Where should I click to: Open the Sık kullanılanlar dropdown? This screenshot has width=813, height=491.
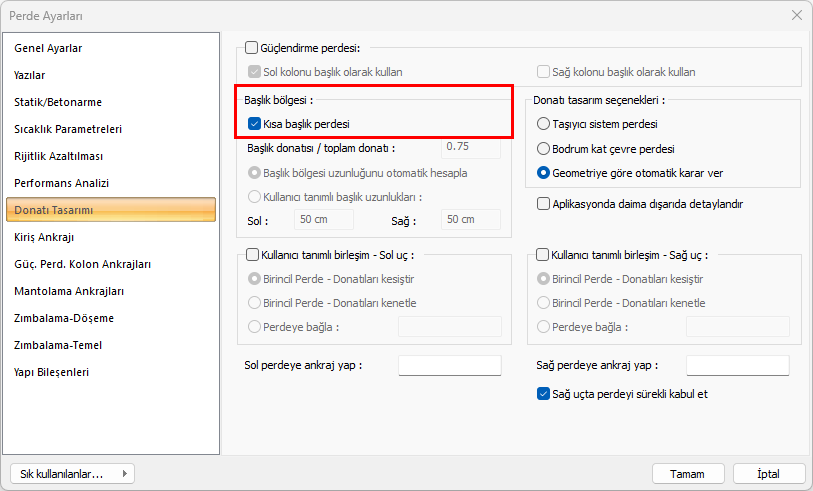pos(70,474)
